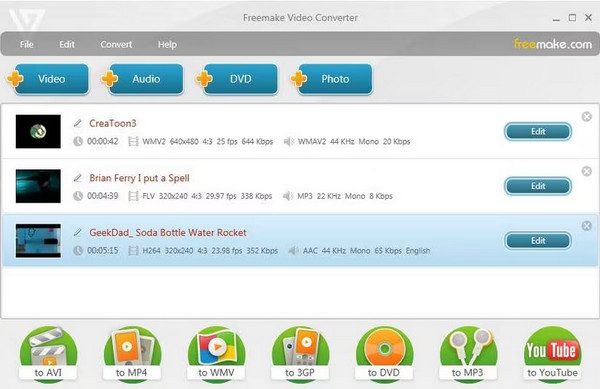Click the Edit button for Brian Ferry video
The image size is (600, 389).
[x=538, y=186]
